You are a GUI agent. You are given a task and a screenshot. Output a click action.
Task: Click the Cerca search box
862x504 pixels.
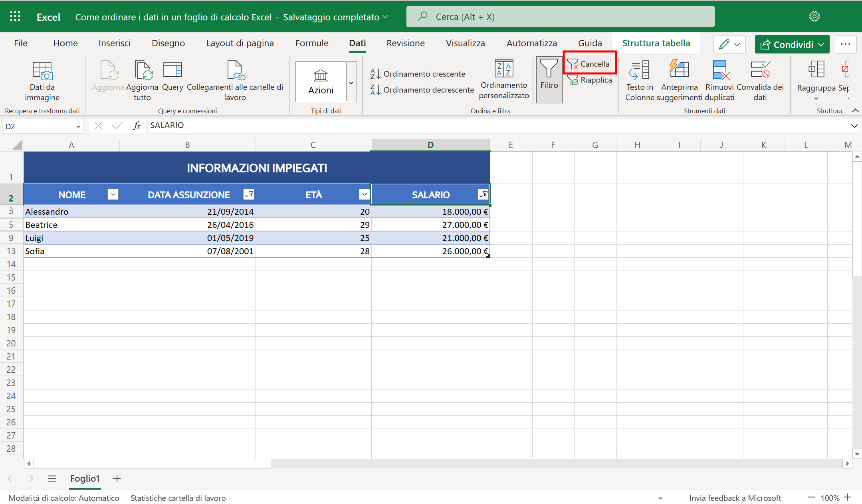tap(560, 17)
